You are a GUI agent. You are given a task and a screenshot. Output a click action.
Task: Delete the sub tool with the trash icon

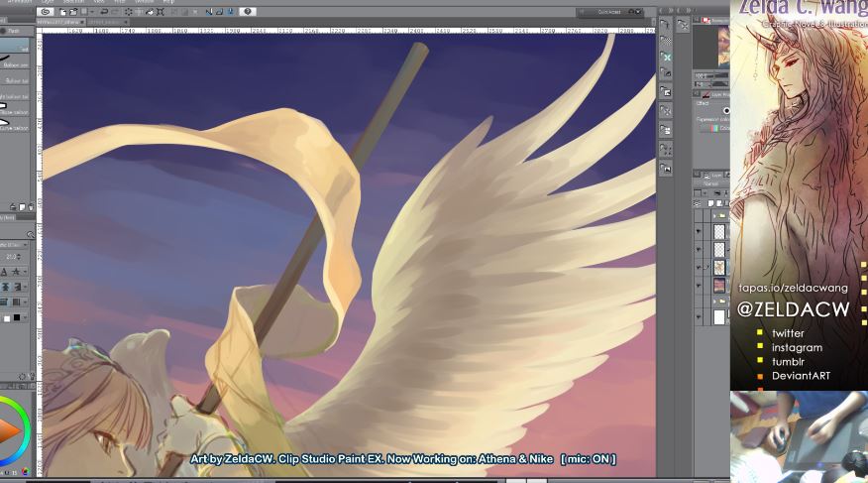[x=31, y=206]
